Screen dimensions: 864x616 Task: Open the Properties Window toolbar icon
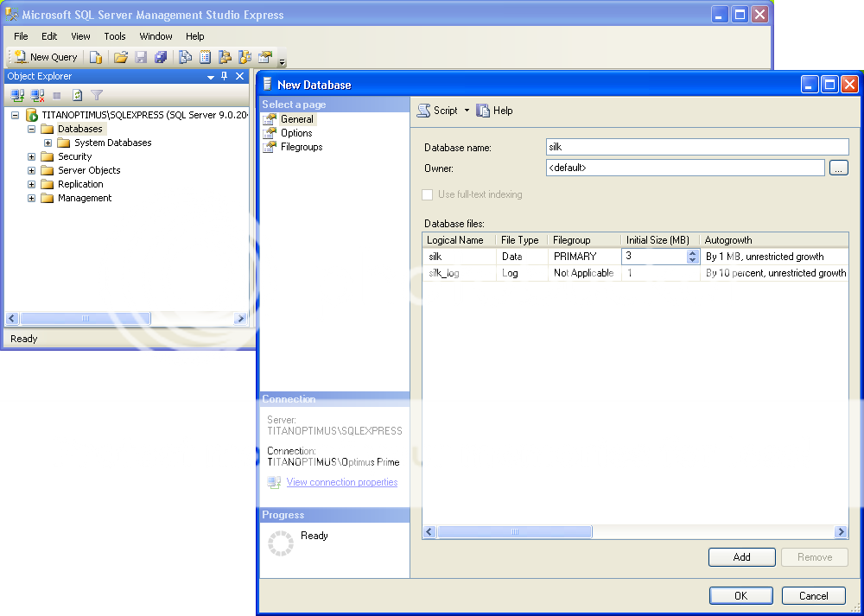[x=265, y=57]
